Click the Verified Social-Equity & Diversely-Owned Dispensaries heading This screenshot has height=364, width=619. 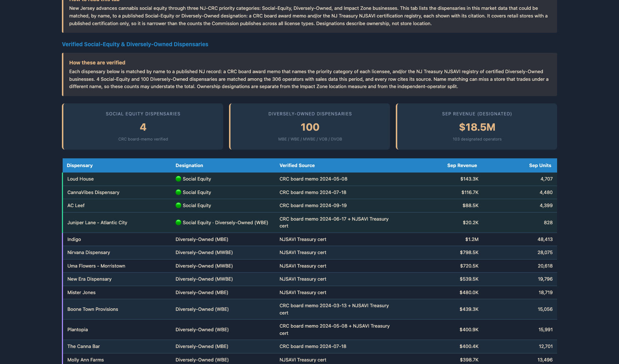pyautogui.click(x=135, y=44)
